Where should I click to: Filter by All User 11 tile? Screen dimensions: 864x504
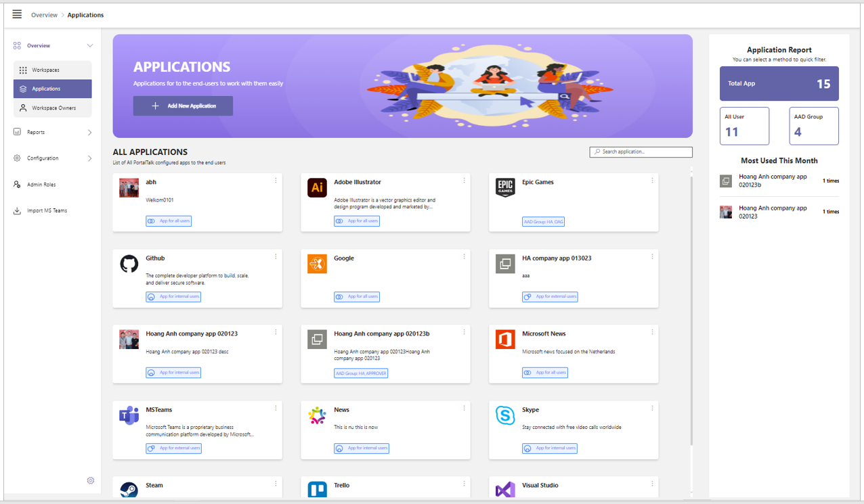pos(744,126)
